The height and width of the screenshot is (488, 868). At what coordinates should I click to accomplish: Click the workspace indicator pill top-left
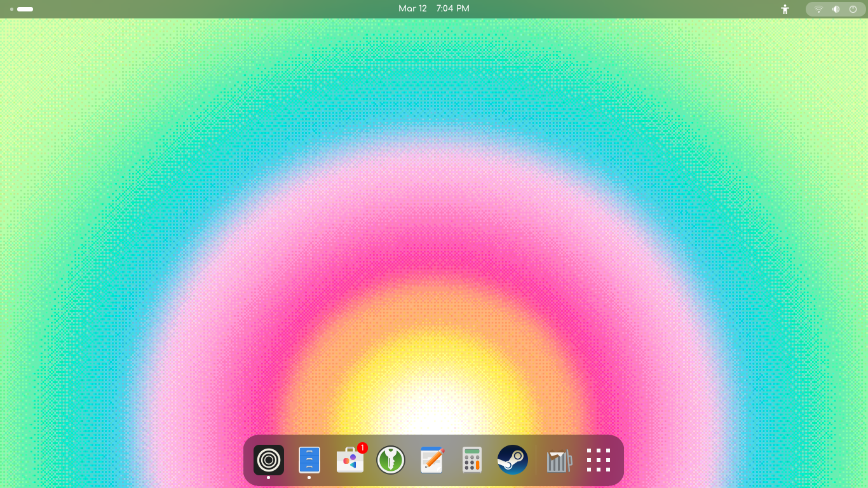(24, 9)
